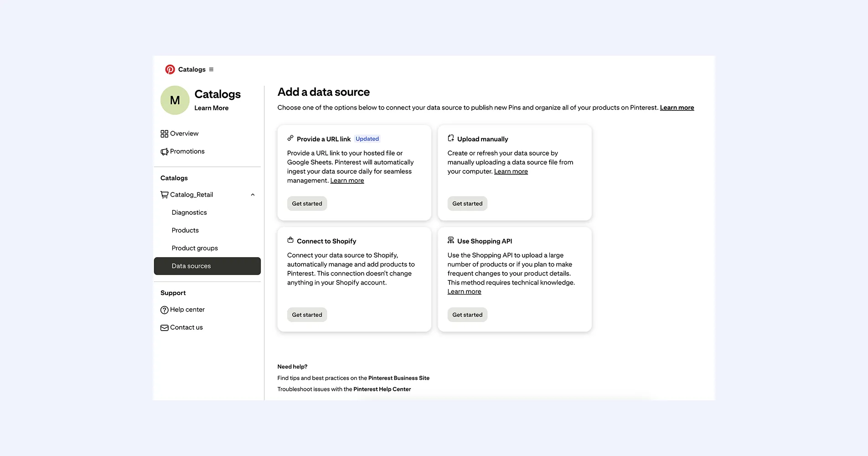Click the upload icon beside Upload manually

coord(451,138)
